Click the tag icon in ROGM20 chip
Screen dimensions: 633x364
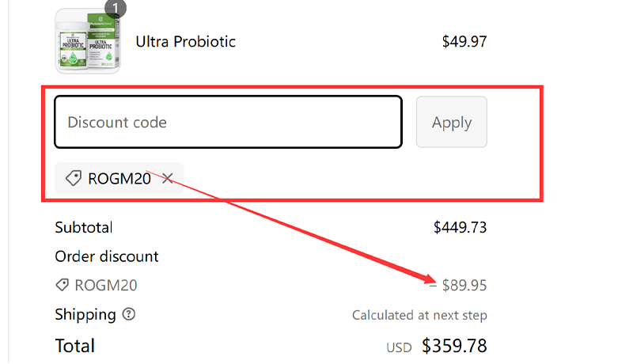tap(73, 179)
